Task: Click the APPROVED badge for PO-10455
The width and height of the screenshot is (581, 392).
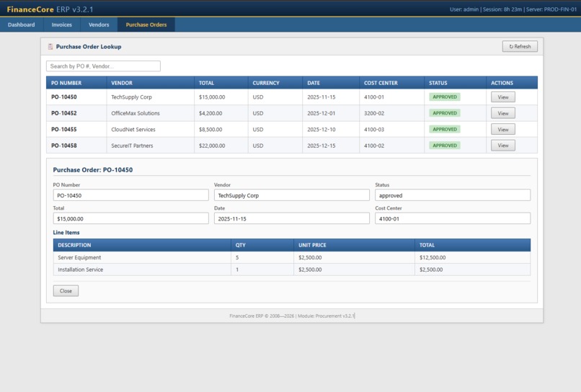Action: (x=445, y=129)
